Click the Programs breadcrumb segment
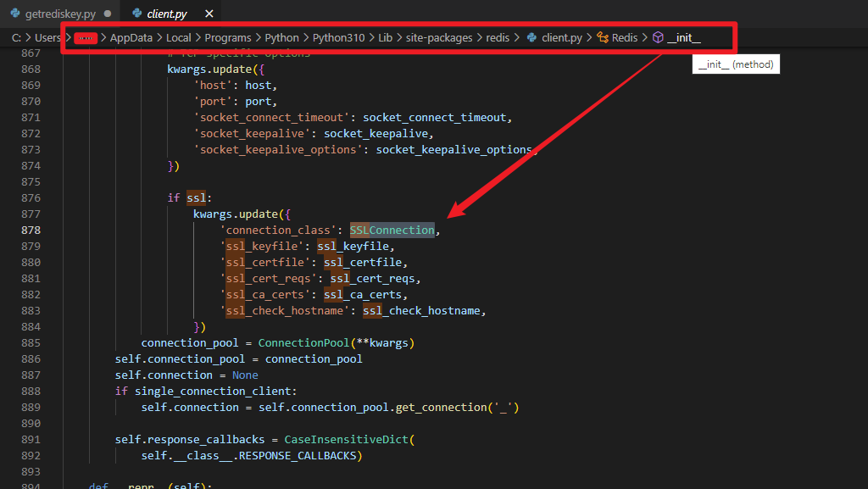The height and width of the screenshot is (489, 868). (x=228, y=37)
